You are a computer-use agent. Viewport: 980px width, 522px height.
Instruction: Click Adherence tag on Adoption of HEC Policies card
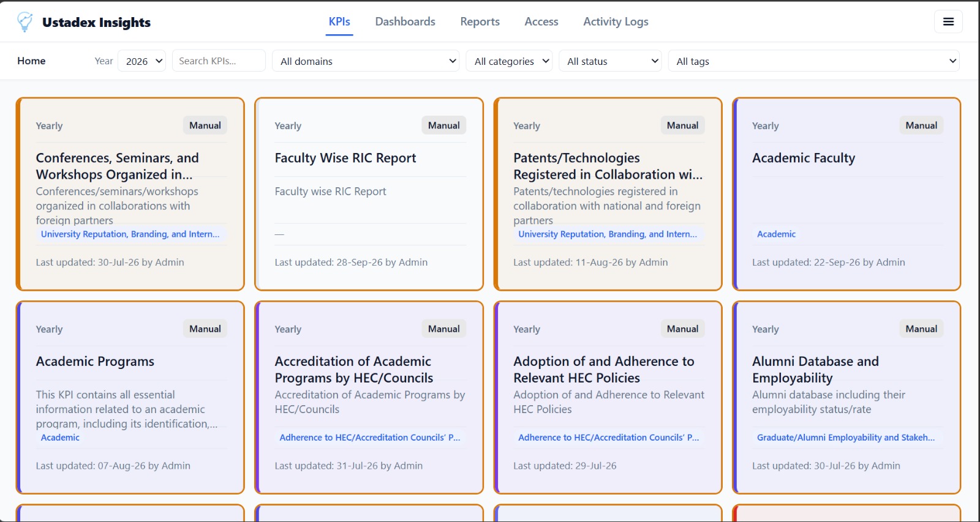(609, 437)
